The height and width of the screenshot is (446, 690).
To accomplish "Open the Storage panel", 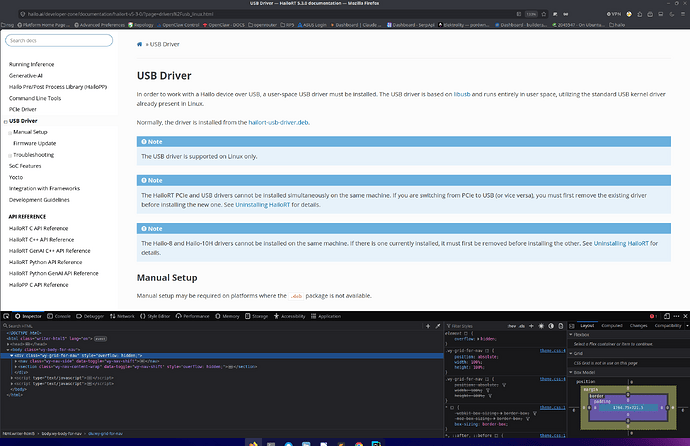I will pos(257,316).
